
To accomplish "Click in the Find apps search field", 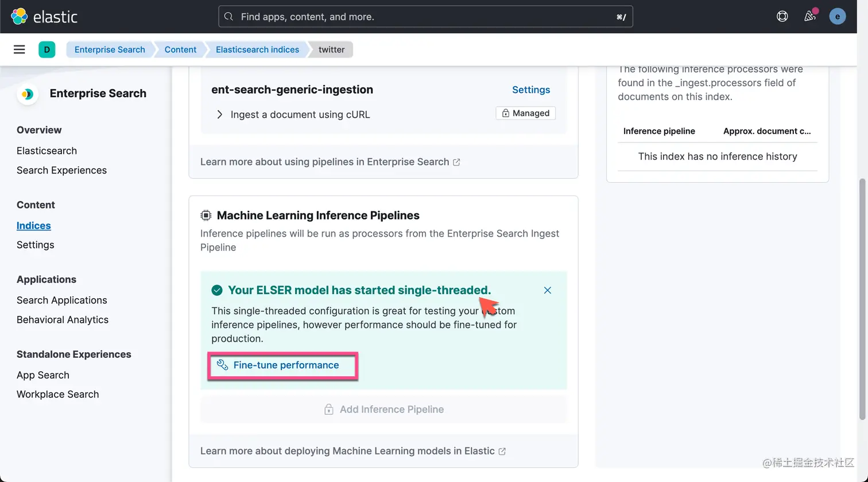I will (x=425, y=17).
